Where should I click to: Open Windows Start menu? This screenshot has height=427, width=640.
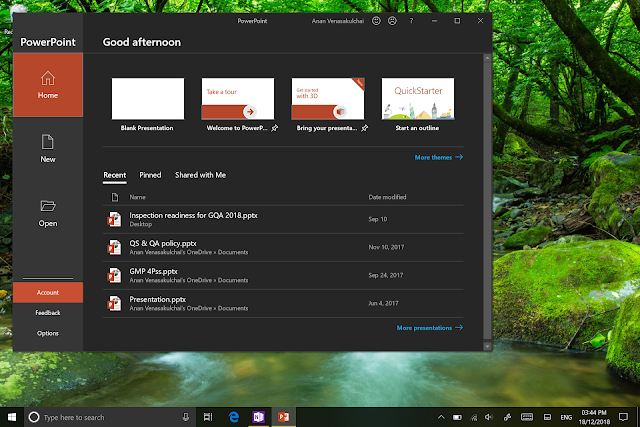click(x=12, y=417)
